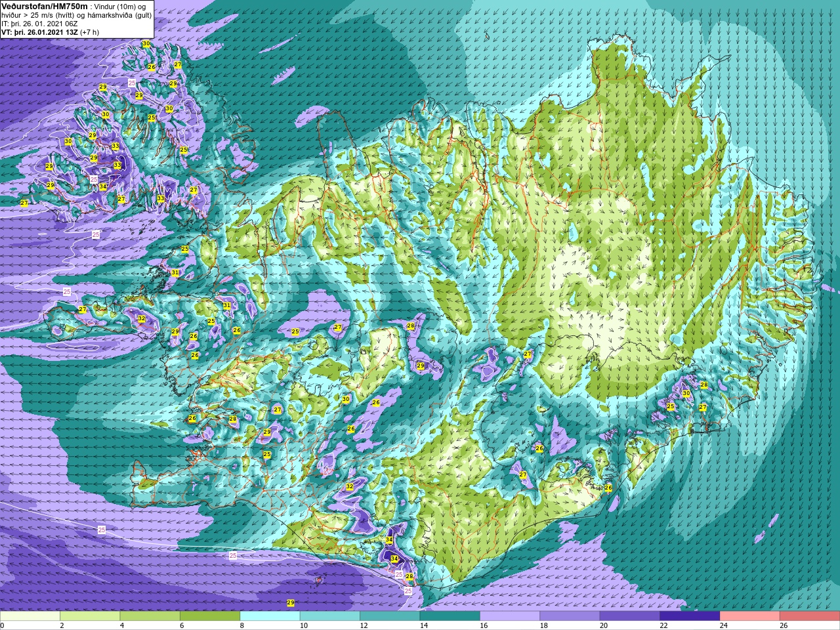Click the legend scale value "24"
The height and width of the screenshot is (630, 840).
(723, 625)
